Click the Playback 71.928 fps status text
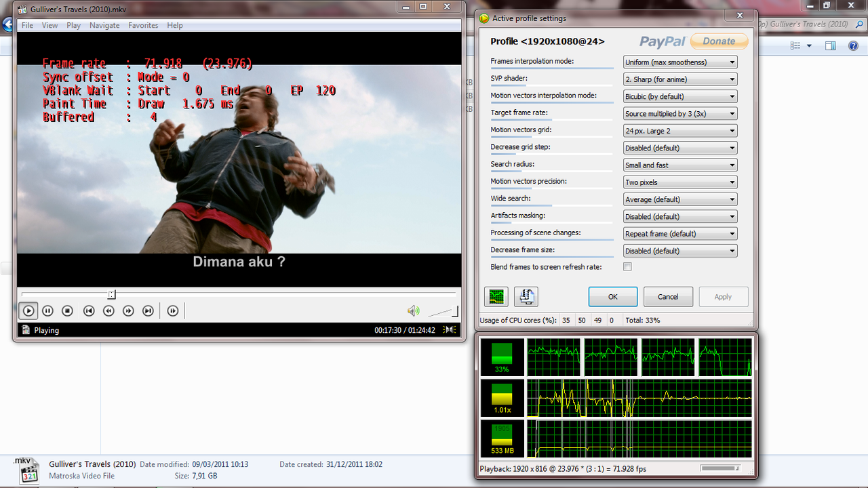 click(562, 469)
